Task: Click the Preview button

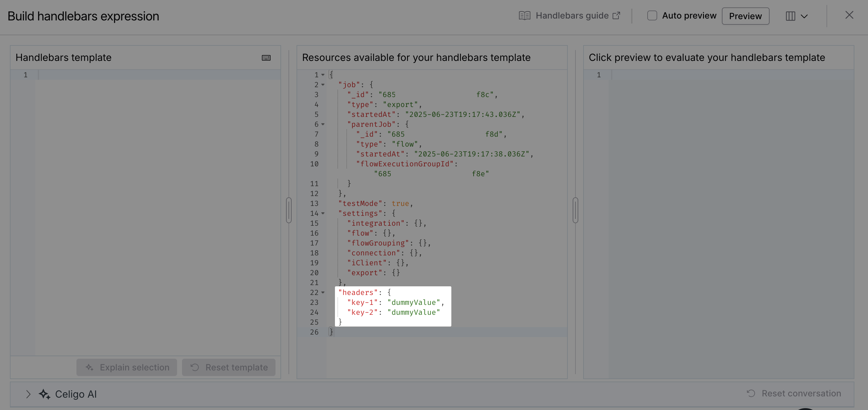Action: click(x=745, y=16)
